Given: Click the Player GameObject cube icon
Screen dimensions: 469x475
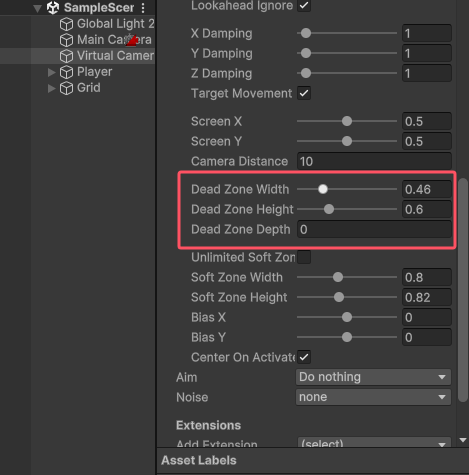Looking at the screenshot, I should pos(66,72).
